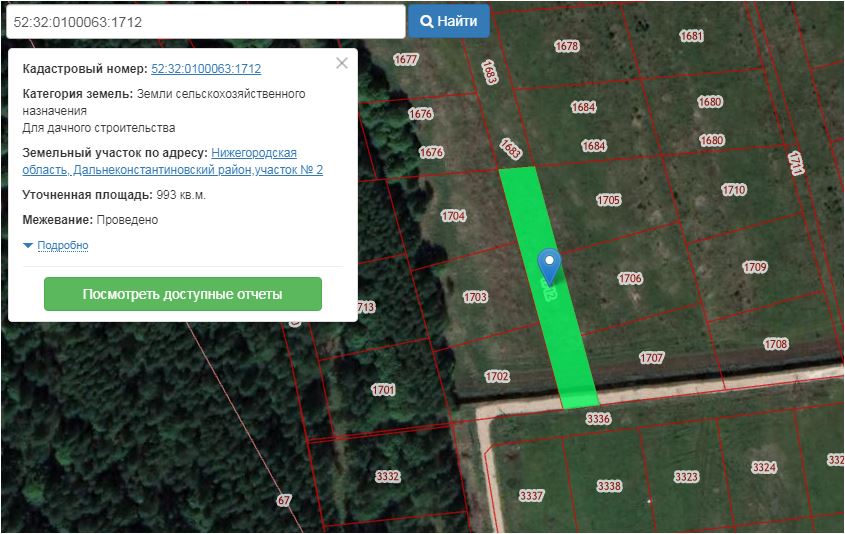Click parcel label 1703
This screenshot has width=845, height=534.
click(x=475, y=297)
